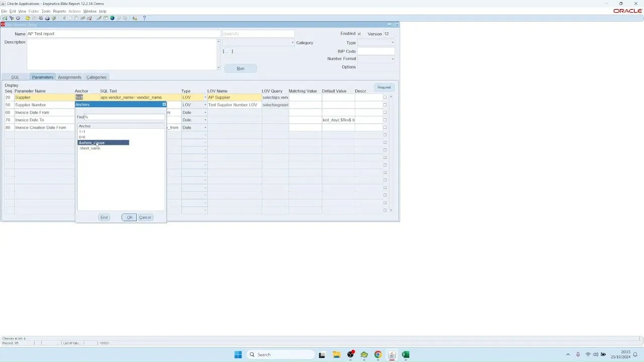Viewport: 644px width, 362px height.
Task: Click the Clear Record eraser icon
Action: 83,18
